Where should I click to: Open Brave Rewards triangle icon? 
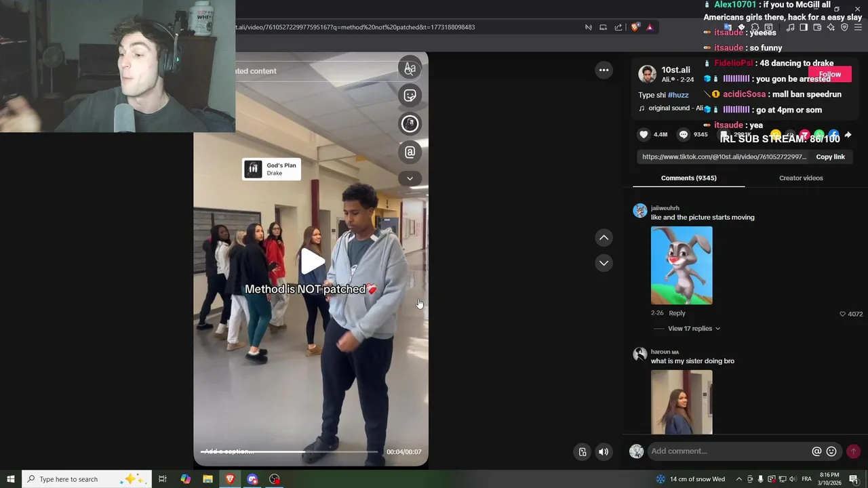tap(650, 27)
